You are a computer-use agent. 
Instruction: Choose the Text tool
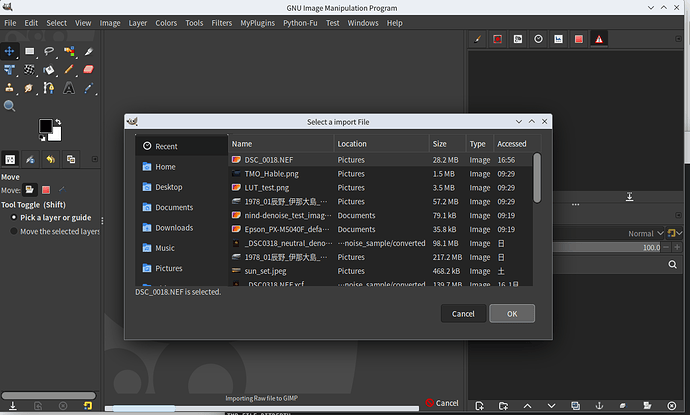[69, 88]
